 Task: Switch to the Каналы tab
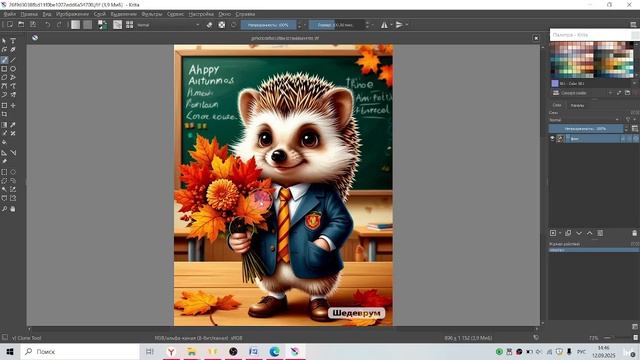pyautogui.click(x=577, y=105)
